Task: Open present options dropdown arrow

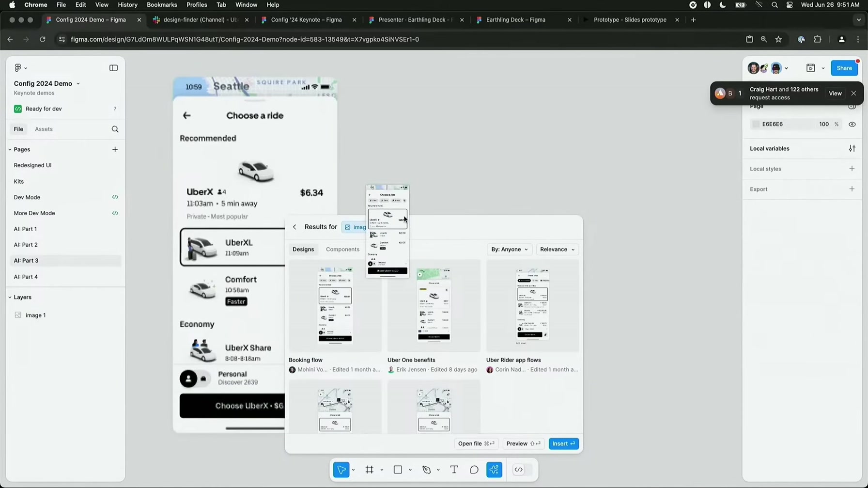Action: pyautogui.click(x=823, y=68)
